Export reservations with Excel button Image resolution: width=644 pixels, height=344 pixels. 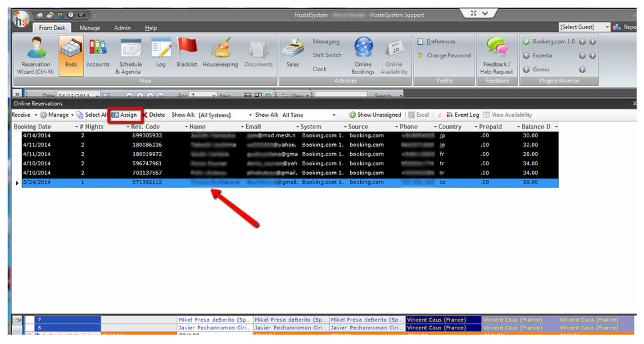(x=419, y=115)
